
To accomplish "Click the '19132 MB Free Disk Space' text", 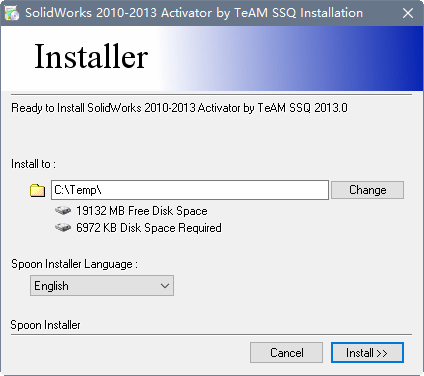I will coord(142,211).
